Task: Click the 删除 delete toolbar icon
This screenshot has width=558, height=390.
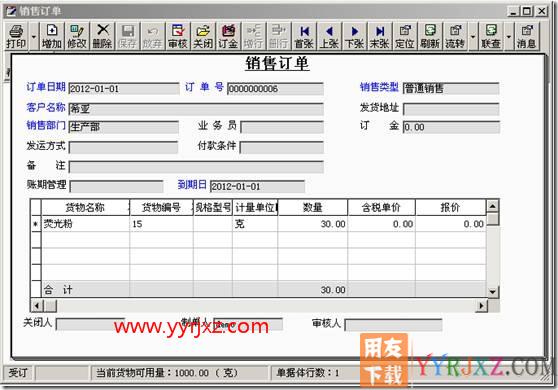Action: (x=102, y=36)
